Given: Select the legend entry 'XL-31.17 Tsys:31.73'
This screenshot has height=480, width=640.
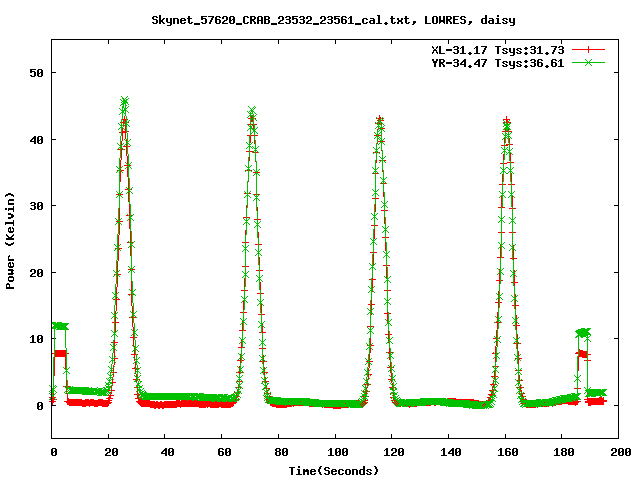Looking at the screenshot, I should [x=498, y=50].
